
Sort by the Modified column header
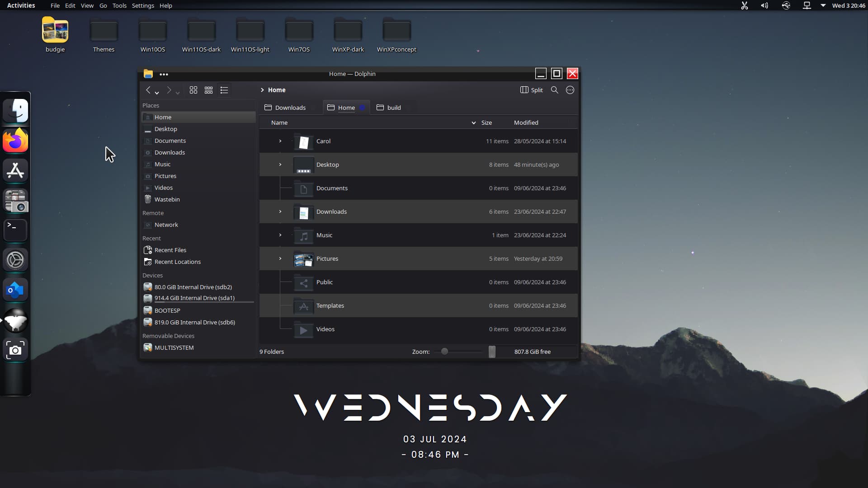(x=526, y=122)
